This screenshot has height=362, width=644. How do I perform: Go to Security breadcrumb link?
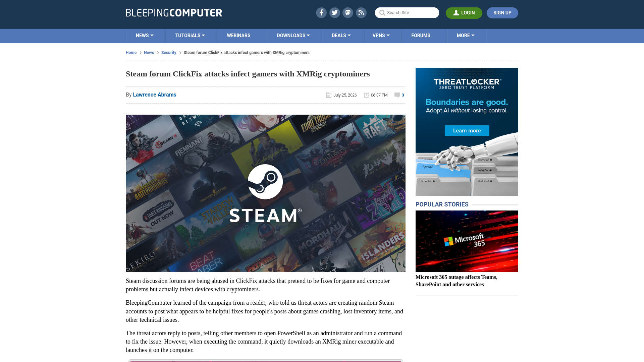169,53
